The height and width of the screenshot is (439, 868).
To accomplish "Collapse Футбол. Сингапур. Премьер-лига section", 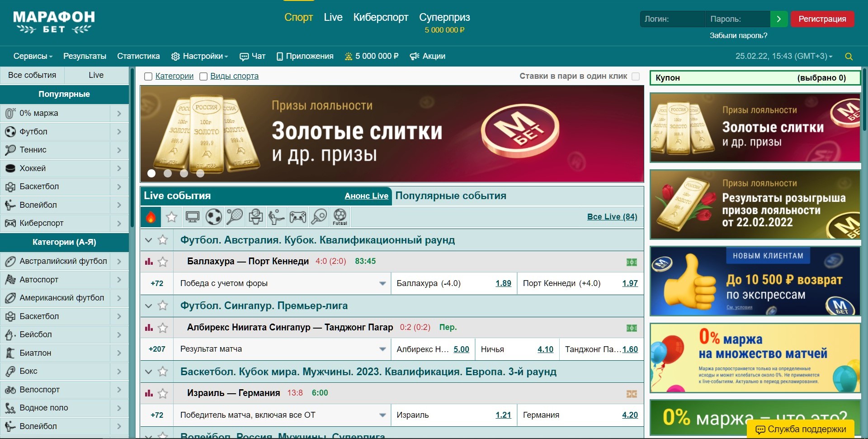I will click(148, 306).
